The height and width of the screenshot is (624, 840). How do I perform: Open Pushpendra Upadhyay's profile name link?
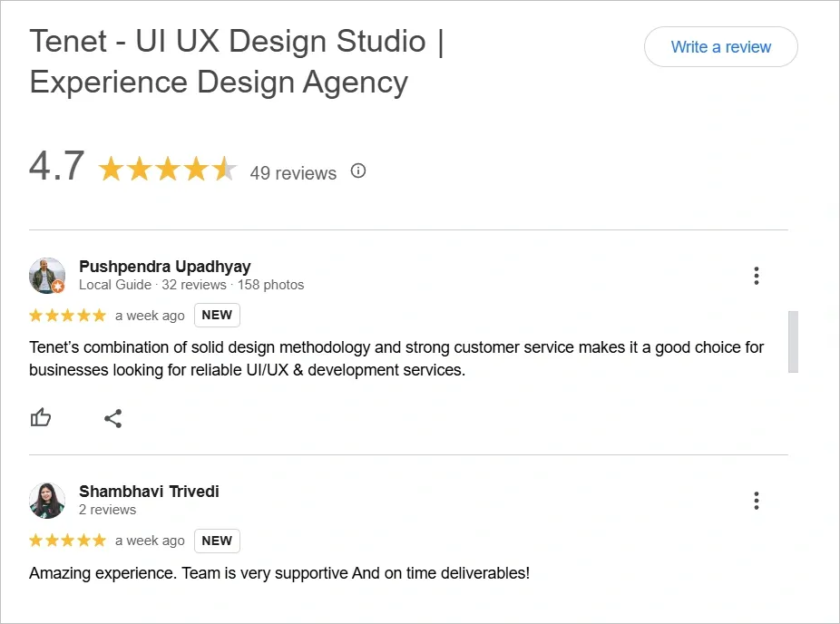164,266
